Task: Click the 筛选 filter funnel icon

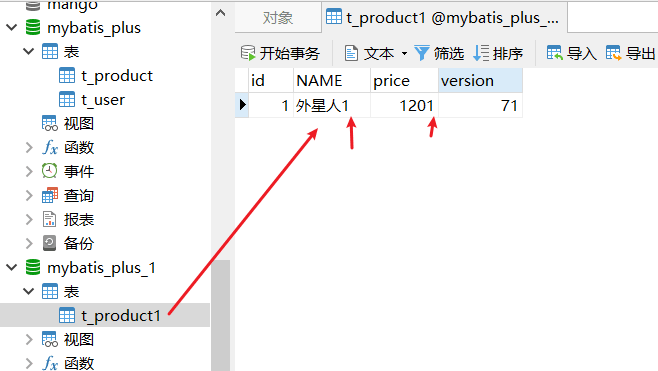Action: (x=422, y=53)
